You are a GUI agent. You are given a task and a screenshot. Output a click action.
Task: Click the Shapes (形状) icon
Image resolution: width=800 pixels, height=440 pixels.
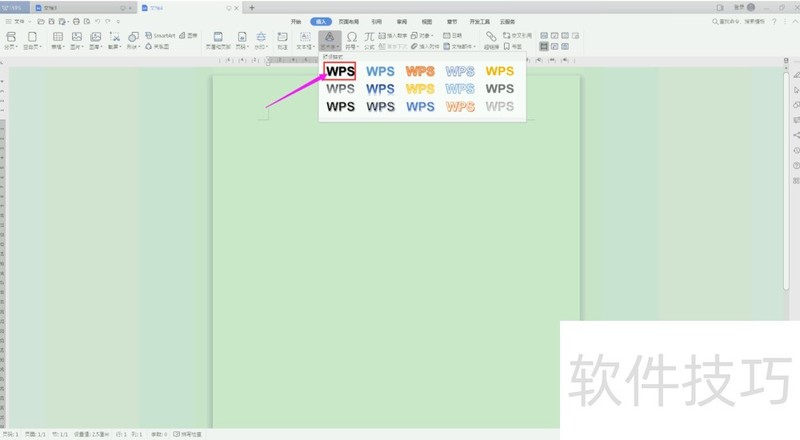coord(133,40)
